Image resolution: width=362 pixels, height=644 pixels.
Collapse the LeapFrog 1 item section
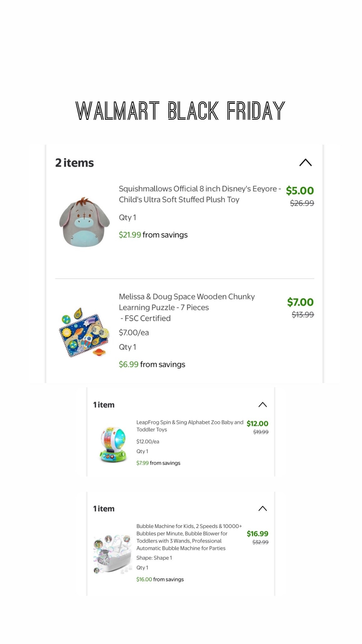tap(263, 404)
